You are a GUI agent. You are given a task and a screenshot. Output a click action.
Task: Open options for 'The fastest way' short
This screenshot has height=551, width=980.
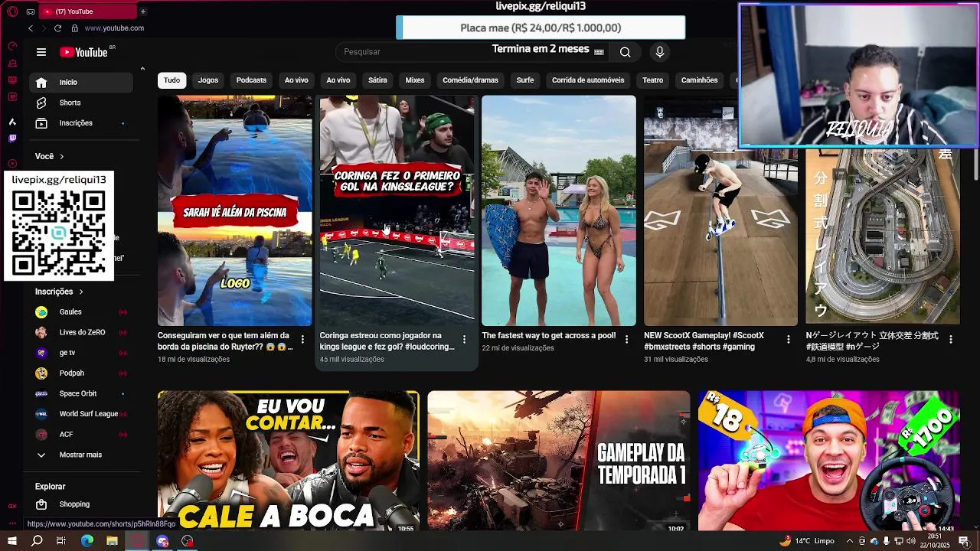tap(626, 339)
